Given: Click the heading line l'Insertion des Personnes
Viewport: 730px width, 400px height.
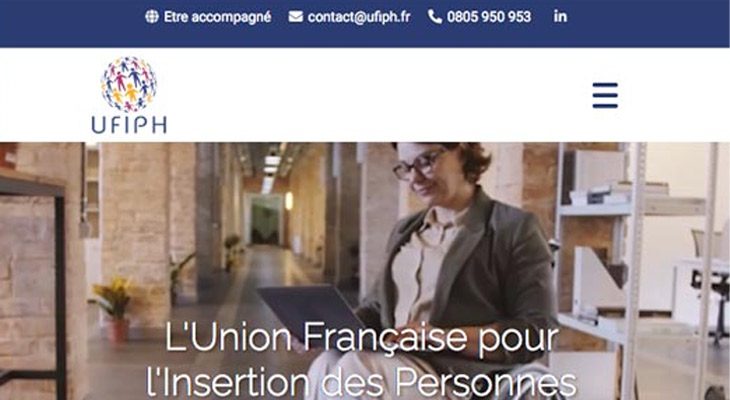Looking at the screenshot, I should click(361, 384).
